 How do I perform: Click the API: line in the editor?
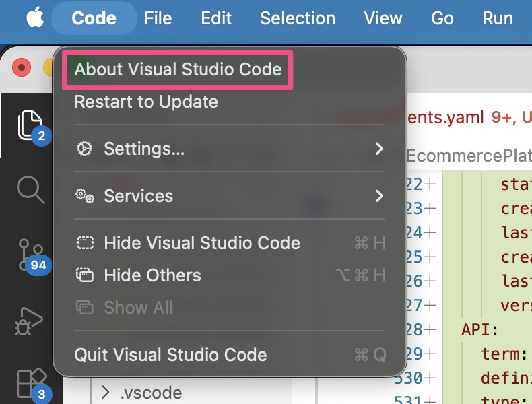click(479, 329)
